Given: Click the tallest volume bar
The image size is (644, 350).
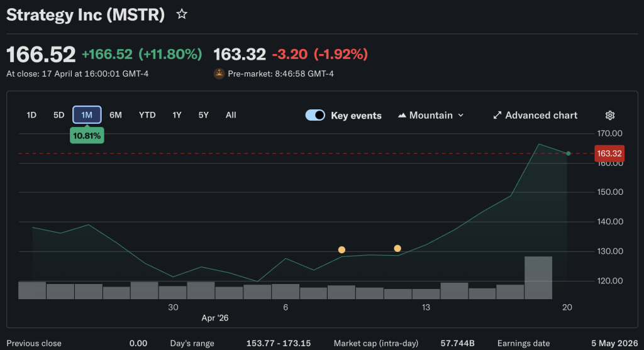Looking at the screenshot, I should [x=538, y=277].
